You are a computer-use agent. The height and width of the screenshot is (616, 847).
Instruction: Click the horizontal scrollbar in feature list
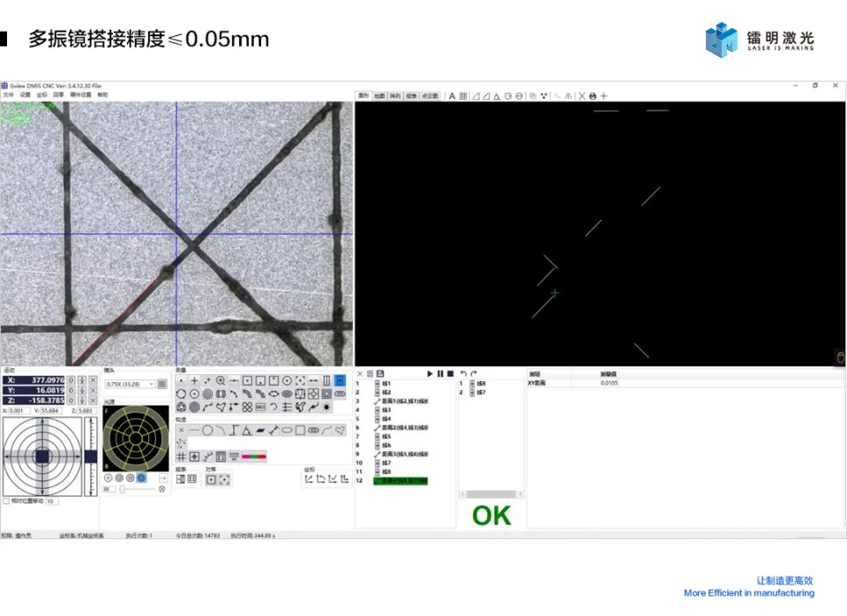pyautogui.click(x=491, y=494)
